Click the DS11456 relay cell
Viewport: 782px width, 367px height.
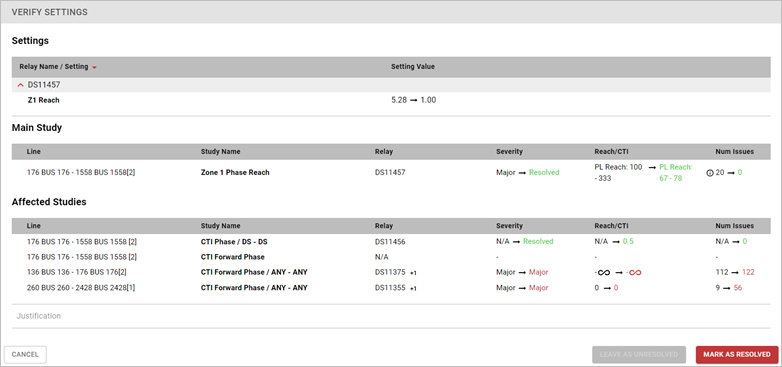(x=390, y=241)
